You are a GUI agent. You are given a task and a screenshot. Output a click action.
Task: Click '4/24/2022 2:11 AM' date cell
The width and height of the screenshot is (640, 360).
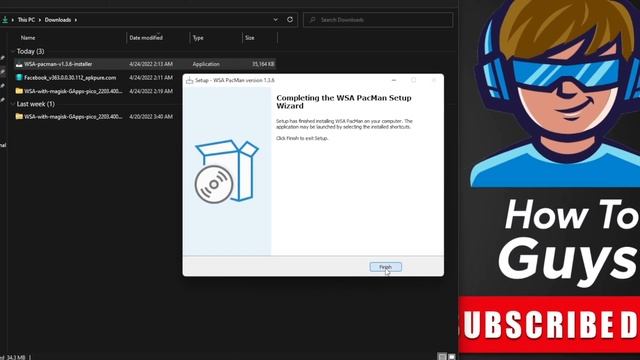(x=151, y=78)
